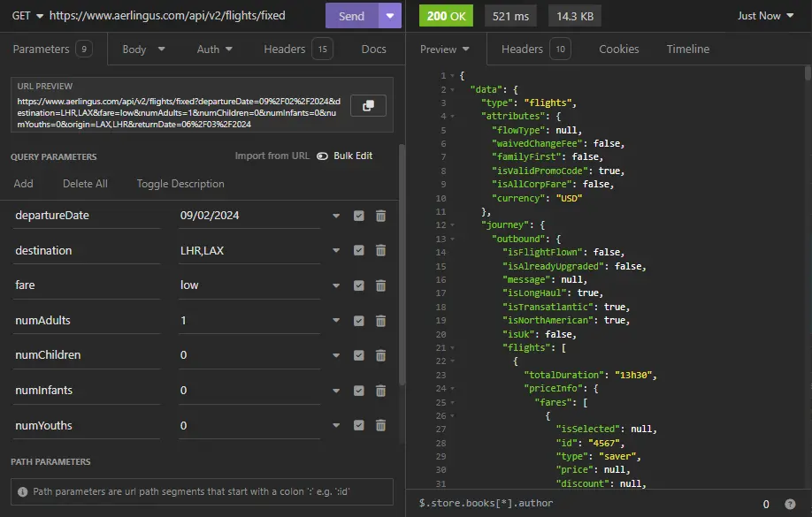
Task: Click the 14.3 KB response size
Action: pos(575,16)
